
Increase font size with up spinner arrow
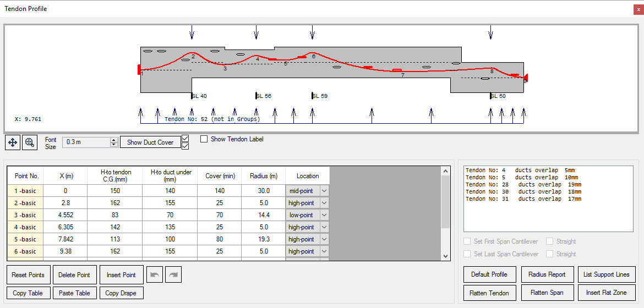[x=114, y=140]
